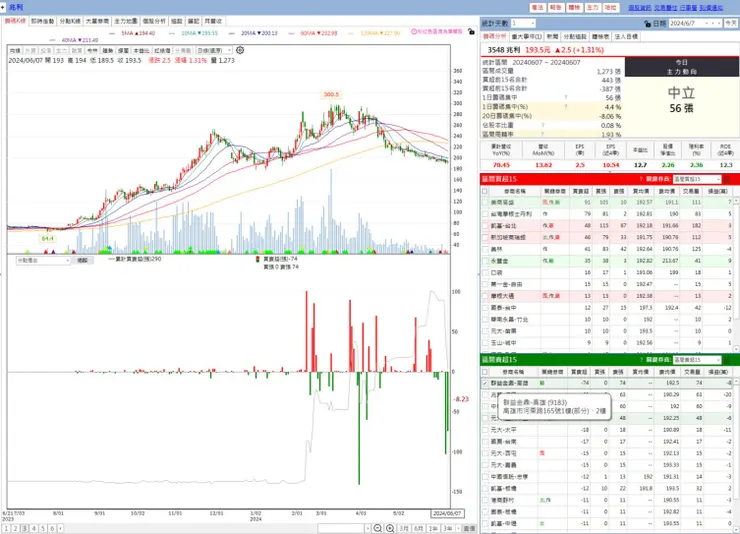Screen dimensions: 740x534
Task: Select the 趨勢 chart toolbar button
Action: click(x=108, y=50)
